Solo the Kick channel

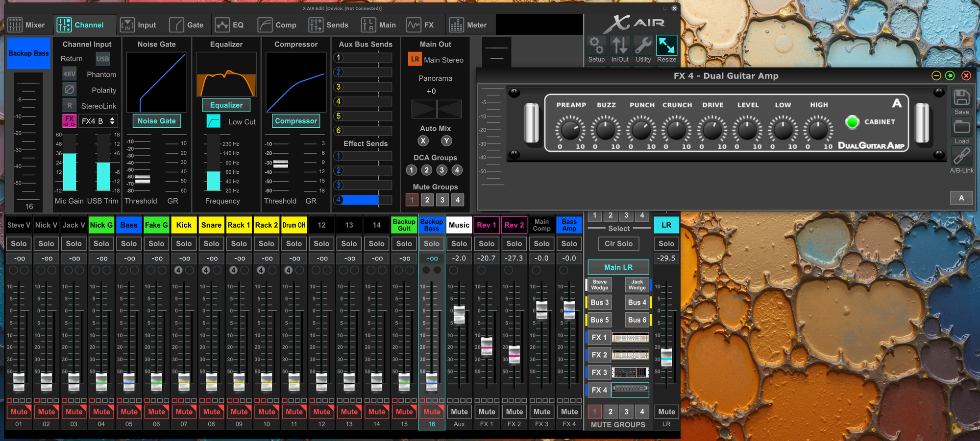coord(184,243)
